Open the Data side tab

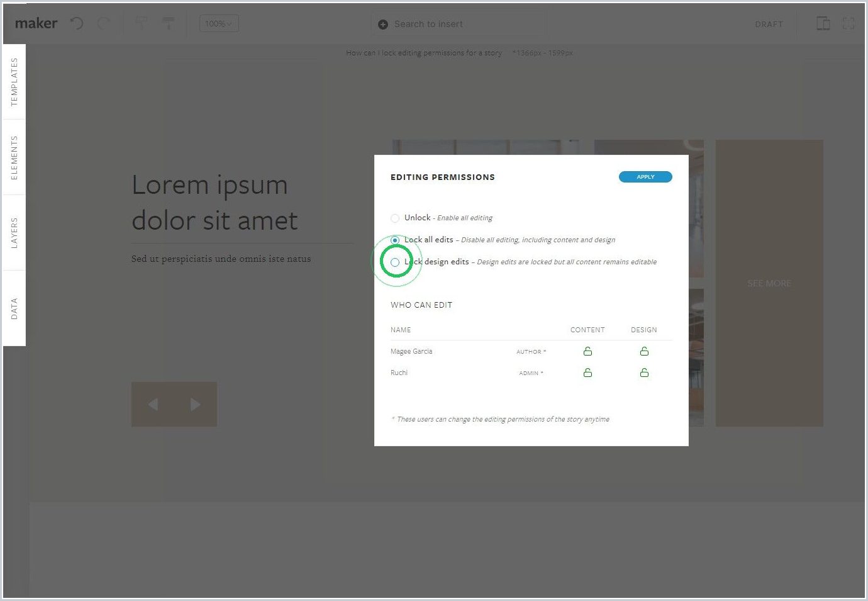[14, 308]
